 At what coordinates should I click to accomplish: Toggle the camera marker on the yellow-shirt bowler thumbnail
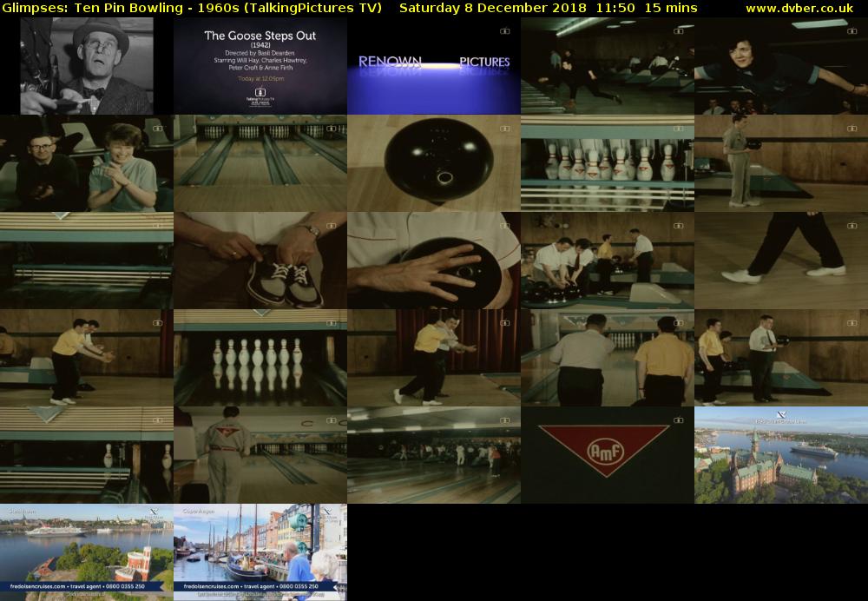coord(157,321)
